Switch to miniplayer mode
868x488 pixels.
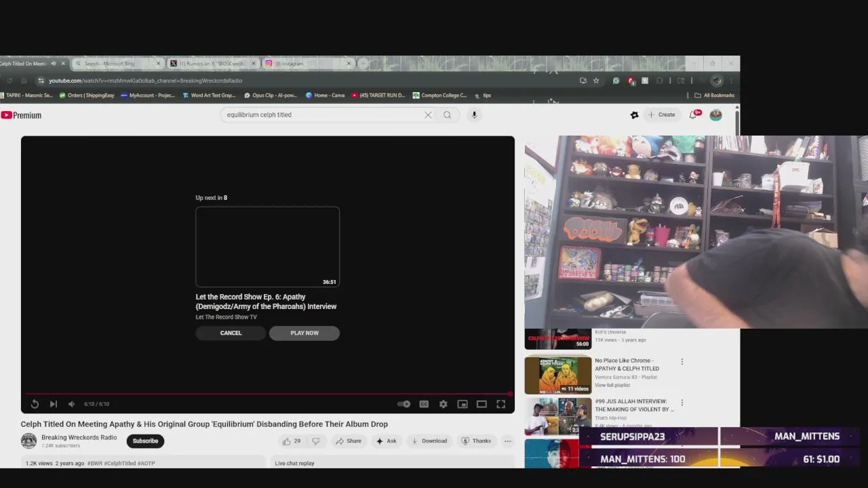462,404
